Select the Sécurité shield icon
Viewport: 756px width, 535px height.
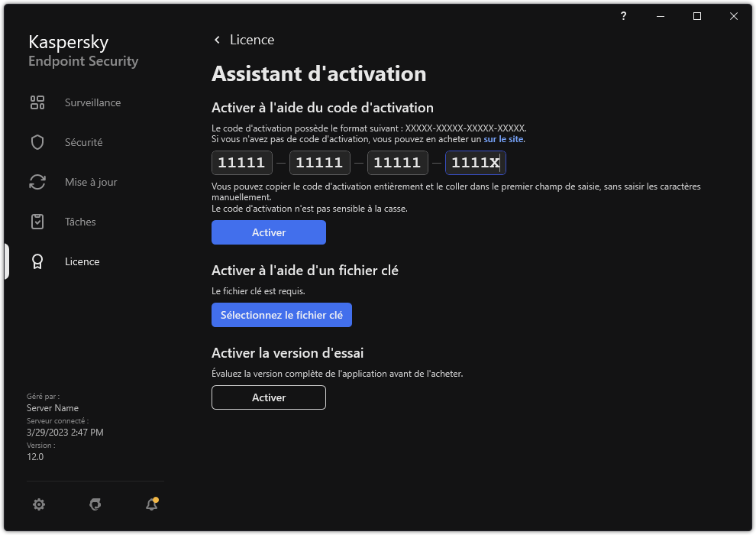click(x=37, y=141)
